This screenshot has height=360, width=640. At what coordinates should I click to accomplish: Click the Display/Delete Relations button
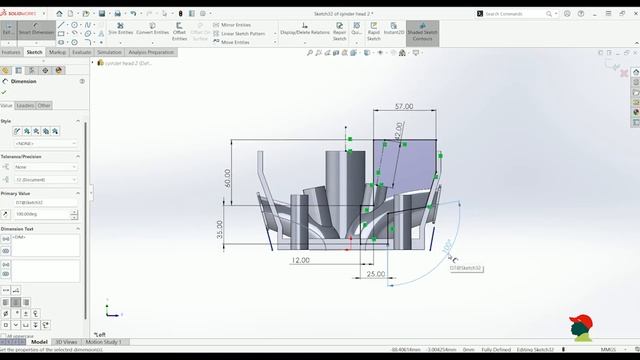pos(305,29)
